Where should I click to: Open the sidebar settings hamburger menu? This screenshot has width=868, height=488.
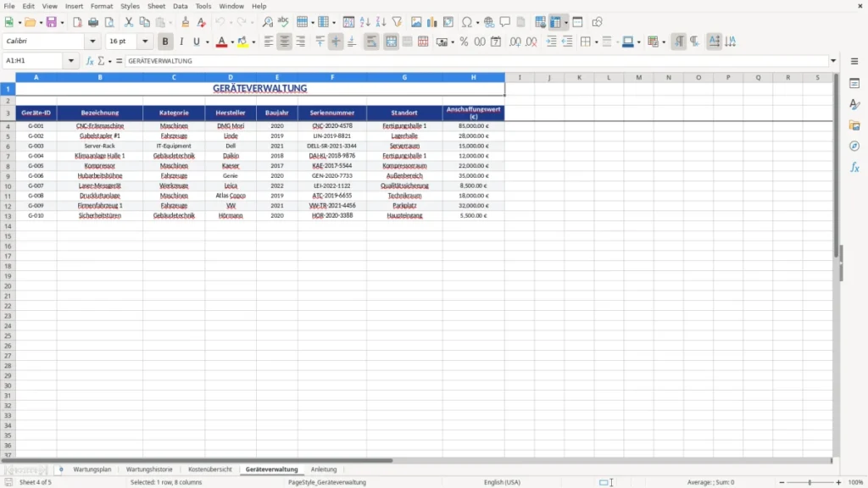click(854, 61)
